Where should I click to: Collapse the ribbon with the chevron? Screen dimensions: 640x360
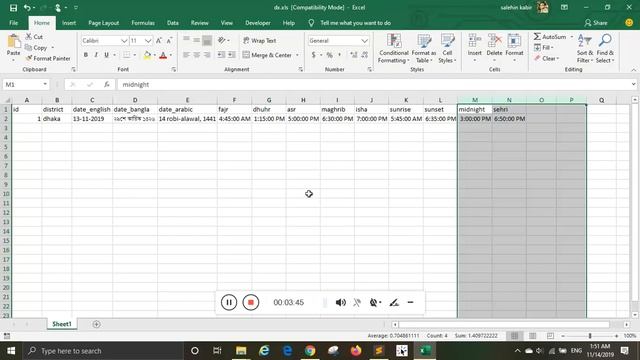633,70
